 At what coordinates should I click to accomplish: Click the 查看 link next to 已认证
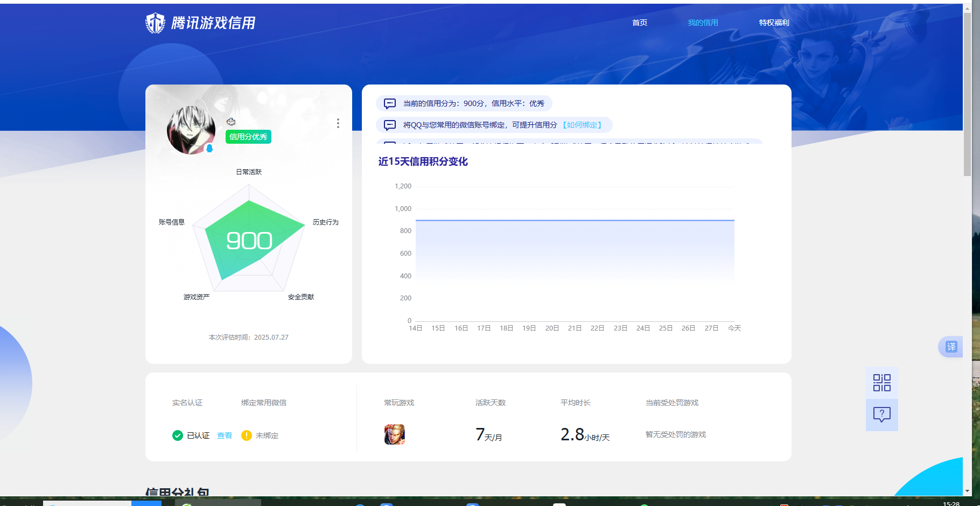(x=225, y=435)
